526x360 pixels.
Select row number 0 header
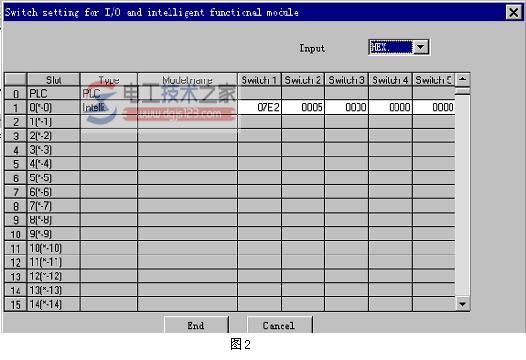tap(15, 93)
